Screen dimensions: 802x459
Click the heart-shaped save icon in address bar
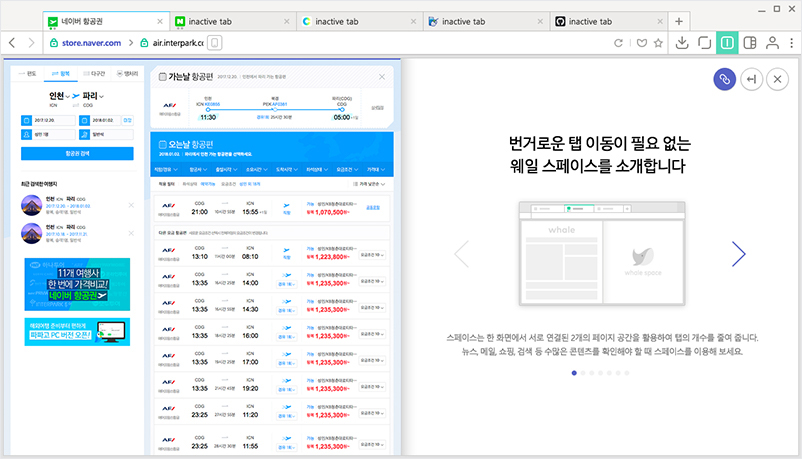[x=642, y=43]
